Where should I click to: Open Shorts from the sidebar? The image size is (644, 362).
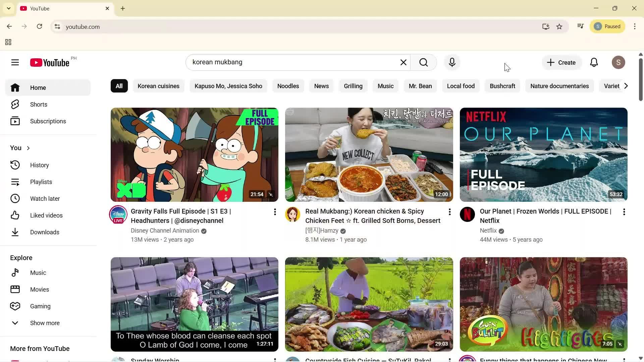38,105
